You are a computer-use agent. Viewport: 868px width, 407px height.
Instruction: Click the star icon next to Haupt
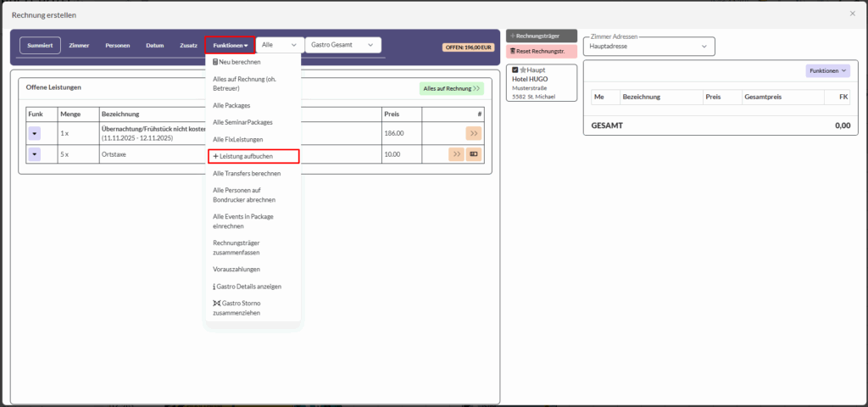[x=523, y=70]
